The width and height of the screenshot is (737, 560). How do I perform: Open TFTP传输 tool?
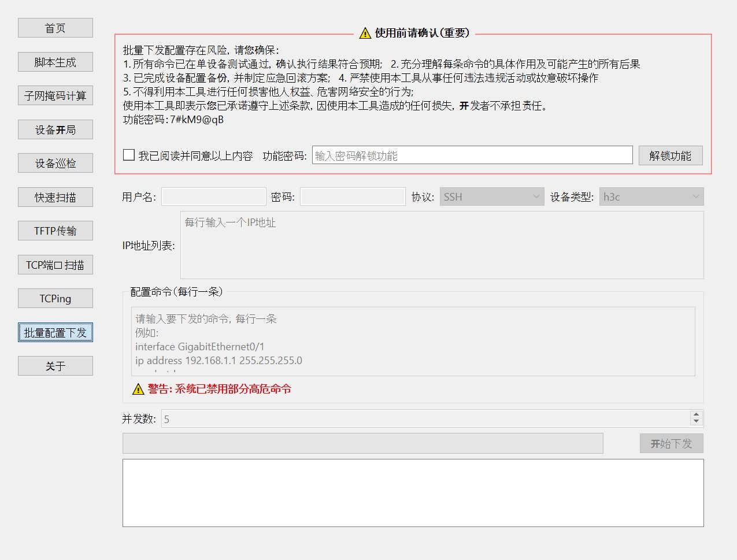click(55, 231)
